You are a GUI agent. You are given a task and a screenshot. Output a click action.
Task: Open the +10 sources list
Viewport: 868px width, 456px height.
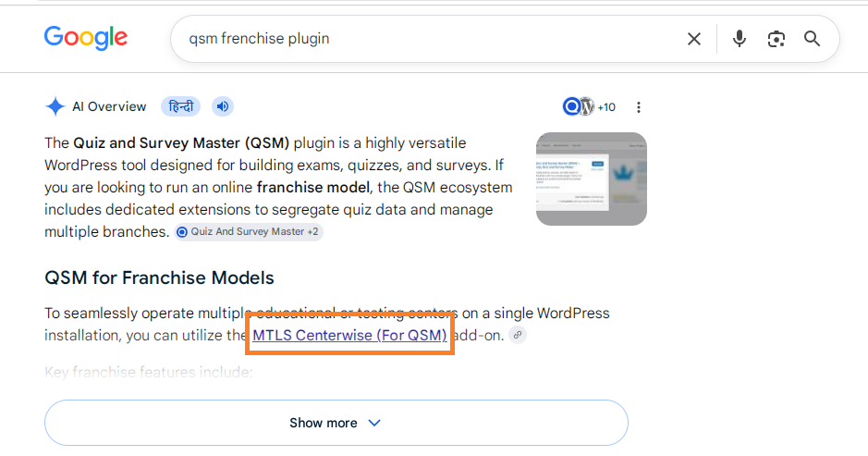[x=606, y=107]
